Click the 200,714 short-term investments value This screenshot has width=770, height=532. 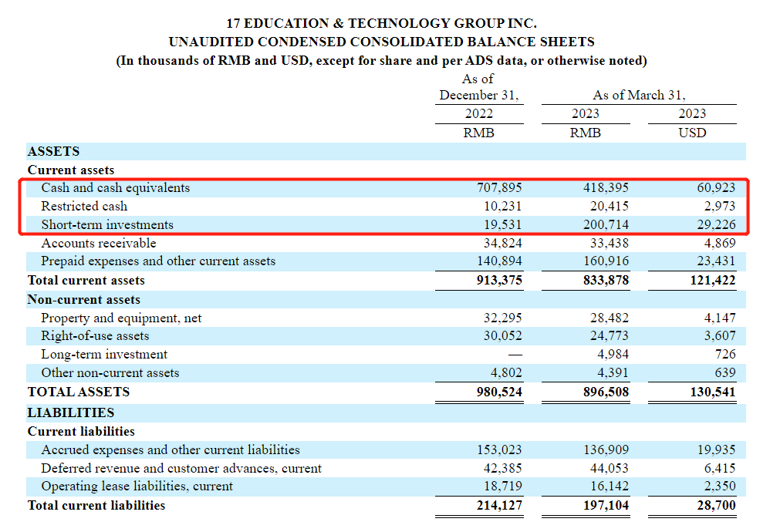606,224
